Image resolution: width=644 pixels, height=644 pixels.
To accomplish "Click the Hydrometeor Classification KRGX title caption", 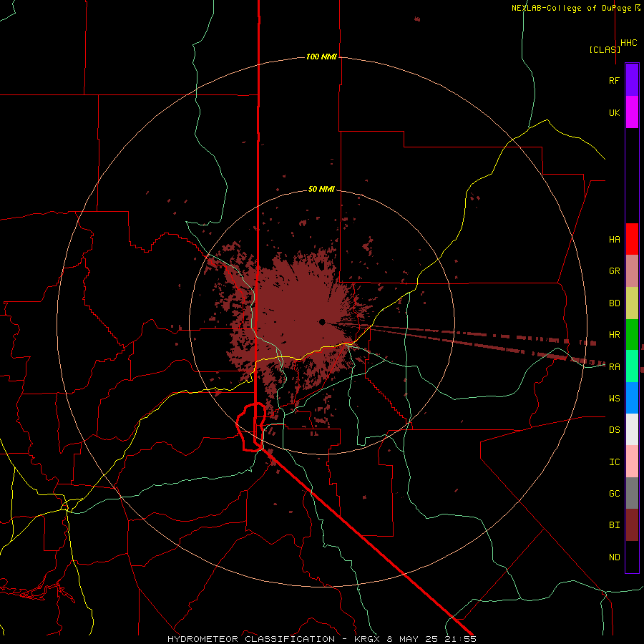I will pyautogui.click(x=321, y=639).
